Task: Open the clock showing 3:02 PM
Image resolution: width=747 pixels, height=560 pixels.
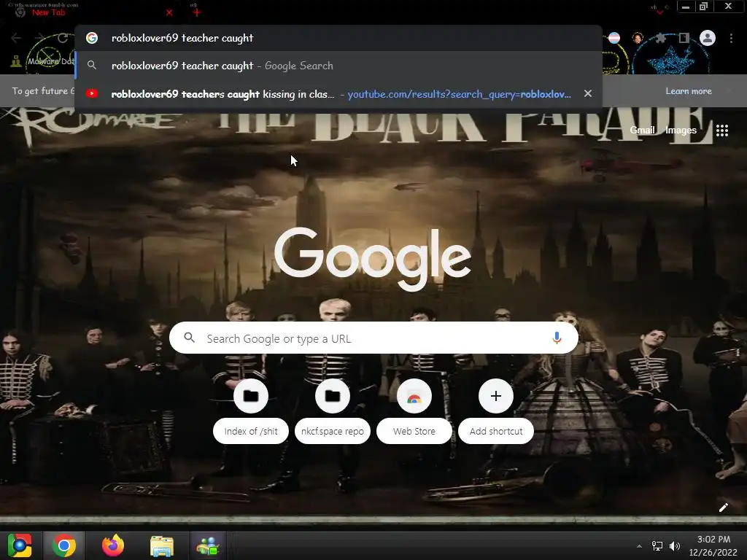Action: point(713,545)
